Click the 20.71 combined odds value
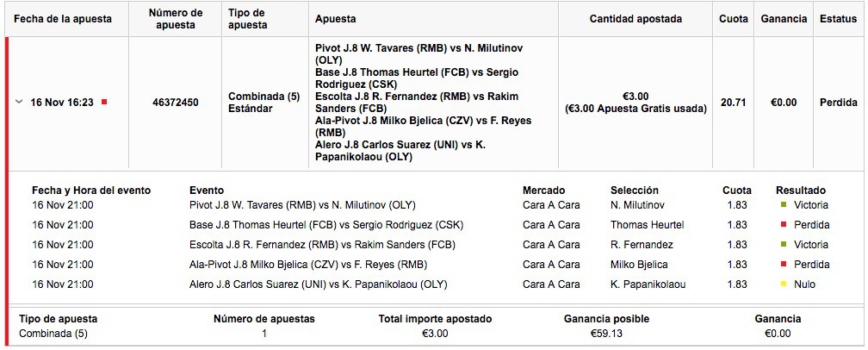Viewport: 868px width, 350px height. 733,103
